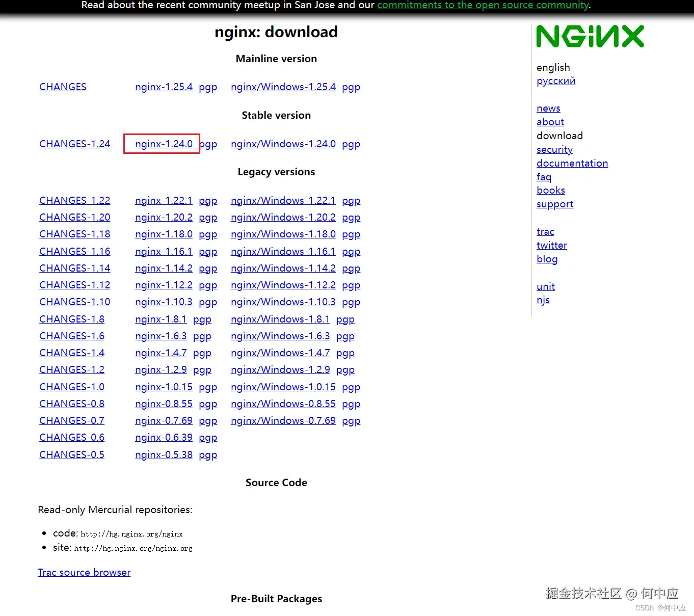The height and width of the screenshot is (616, 694).
Task: Open CHANGES-1.14 link
Action: tap(75, 269)
